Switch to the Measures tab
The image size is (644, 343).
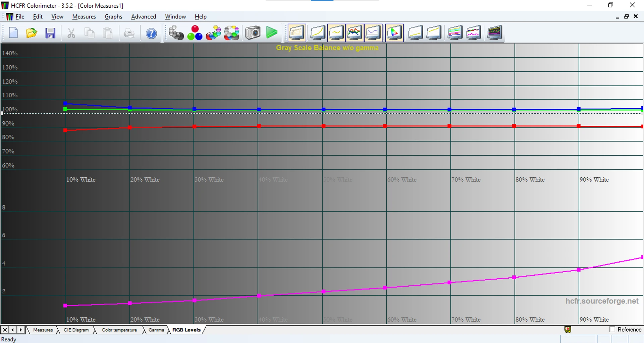43,330
